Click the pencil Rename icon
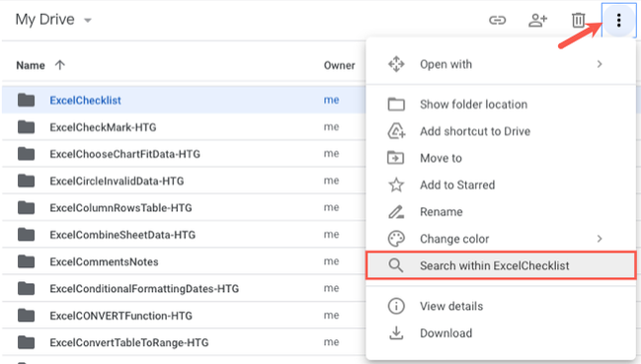 click(x=396, y=212)
